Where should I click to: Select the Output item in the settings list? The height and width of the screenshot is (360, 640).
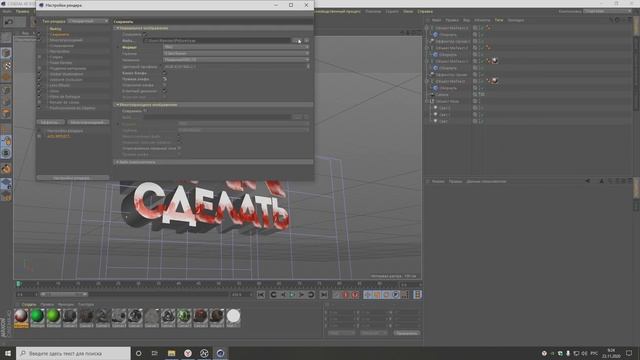[55, 29]
